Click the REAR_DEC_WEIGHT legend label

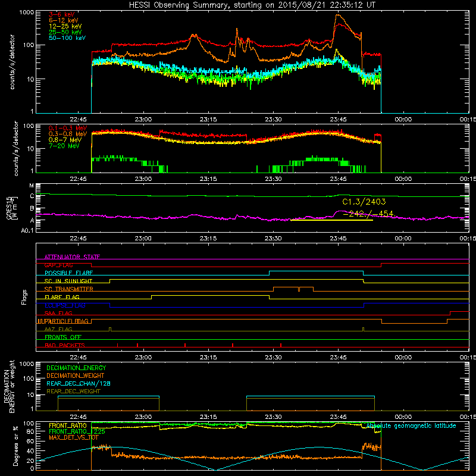[x=73, y=392]
